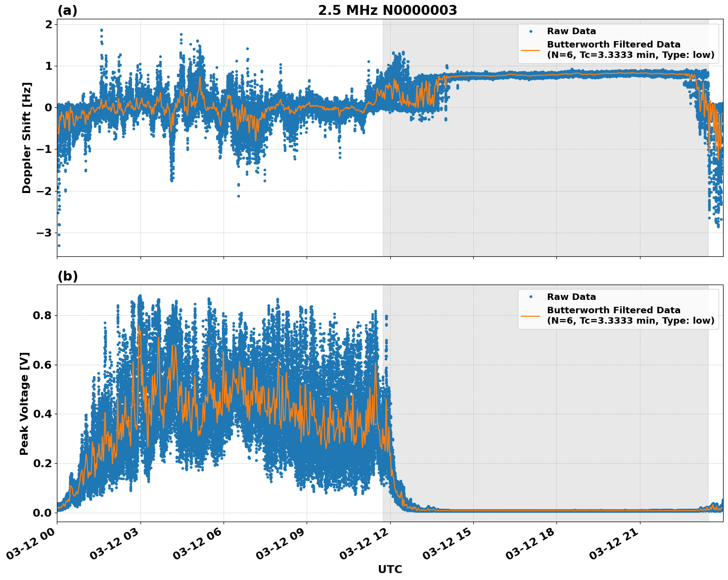
Task: Click the UTC axis label
Action: [x=390, y=569]
